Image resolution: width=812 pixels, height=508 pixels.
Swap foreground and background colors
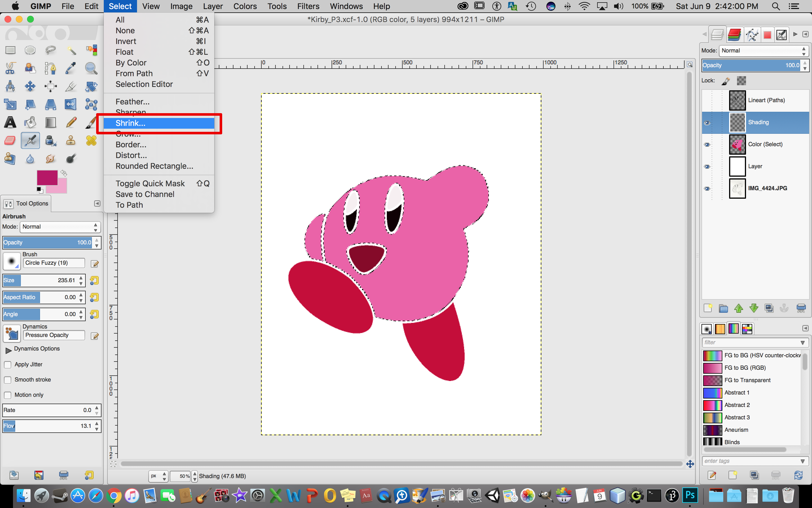(x=64, y=173)
